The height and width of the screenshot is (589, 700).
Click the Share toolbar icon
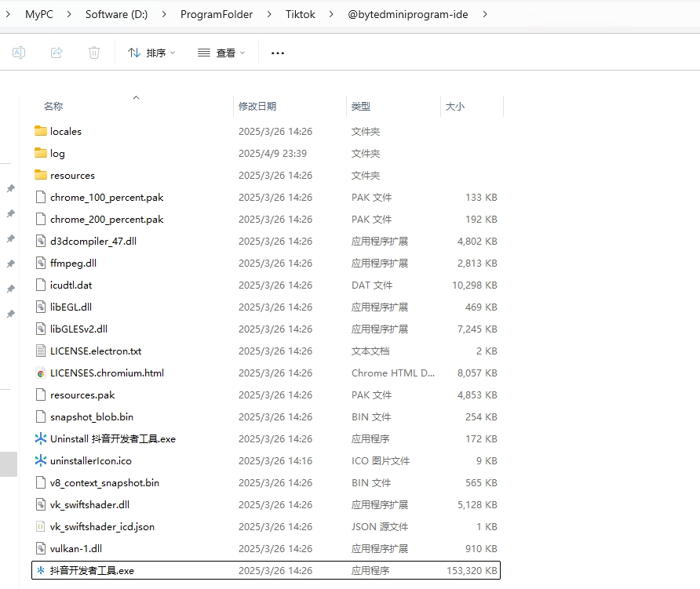click(57, 53)
